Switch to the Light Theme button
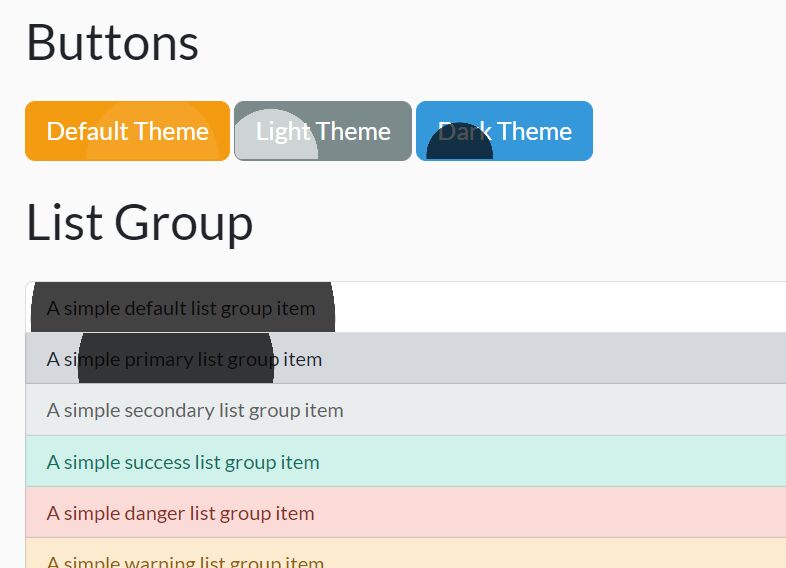Image resolution: width=786 pixels, height=568 pixels. point(323,131)
